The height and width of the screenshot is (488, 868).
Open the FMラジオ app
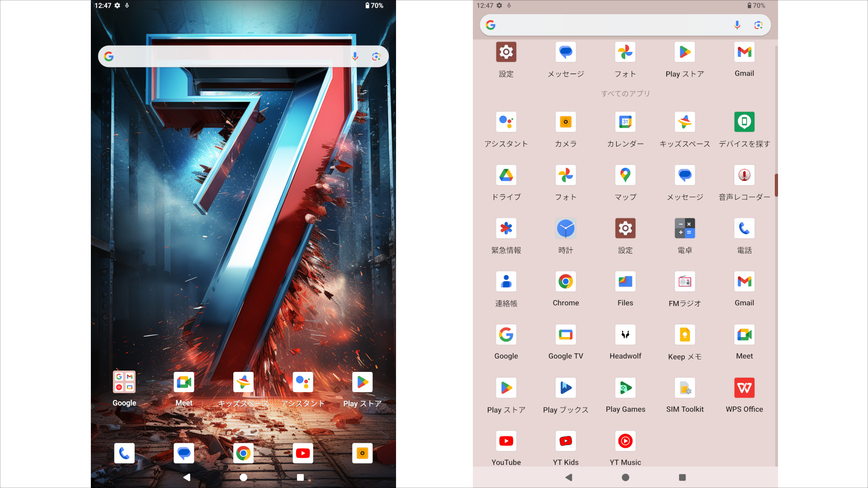coord(685,282)
